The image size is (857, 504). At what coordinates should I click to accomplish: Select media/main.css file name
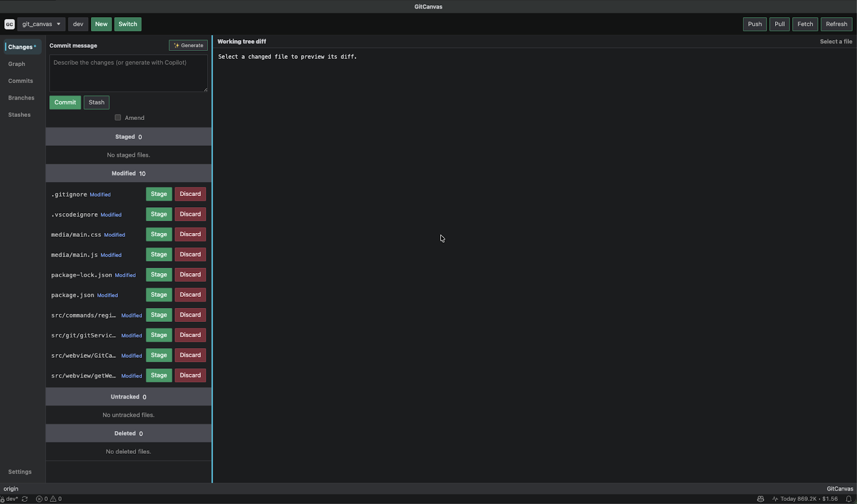click(76, 235)
